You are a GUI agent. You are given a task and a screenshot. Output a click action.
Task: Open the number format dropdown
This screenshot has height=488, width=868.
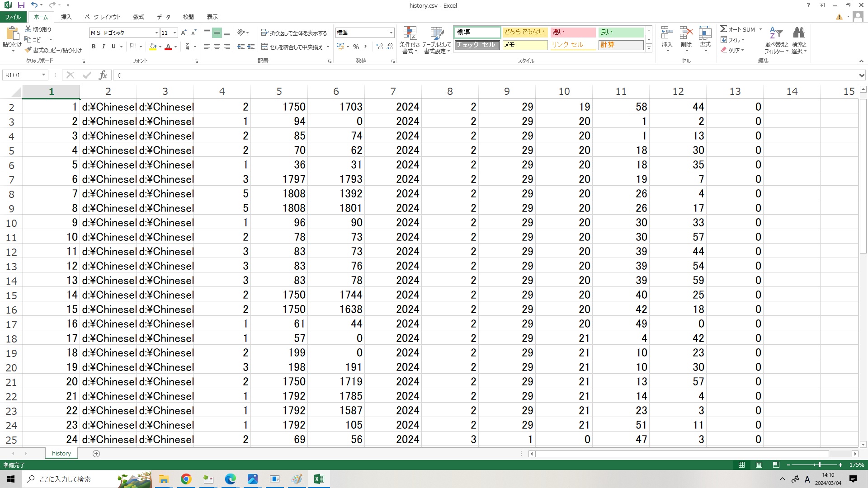(391, 33)
